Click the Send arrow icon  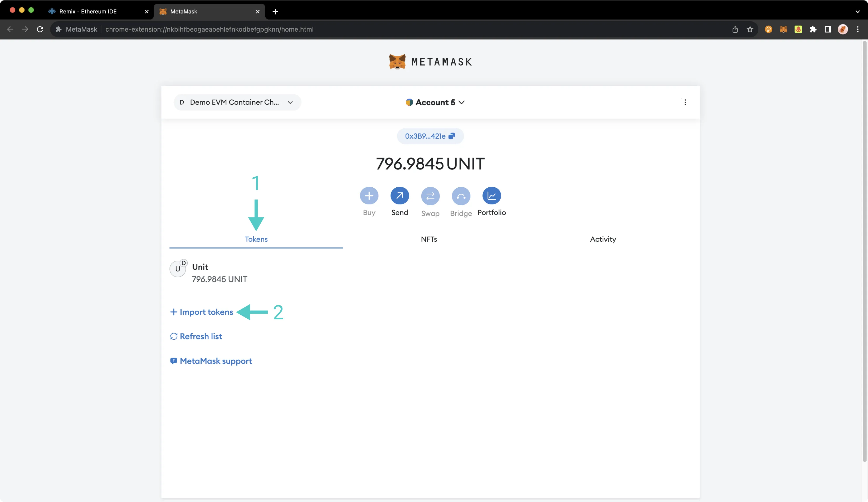[399, 196]
